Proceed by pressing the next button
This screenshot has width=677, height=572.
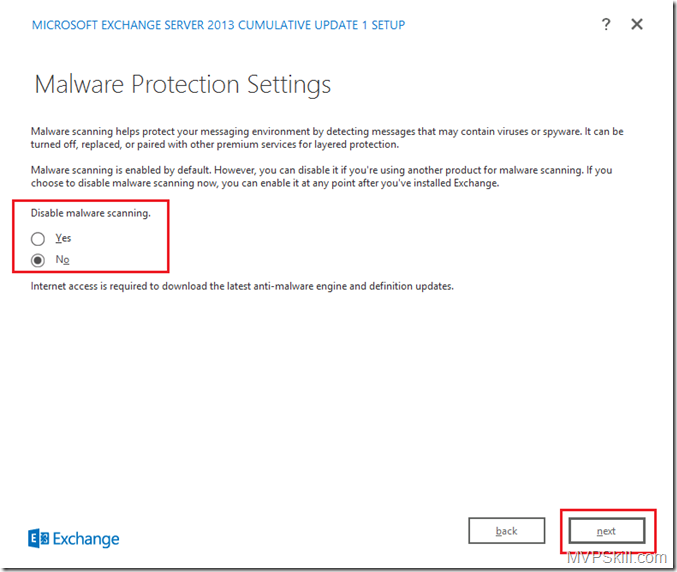(606, 531)
